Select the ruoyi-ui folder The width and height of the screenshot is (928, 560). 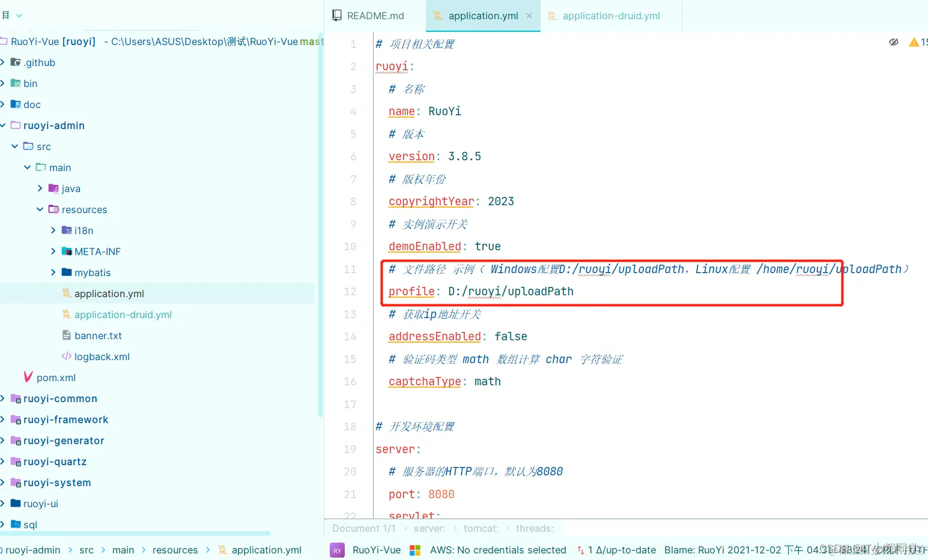tap(41, 504)
